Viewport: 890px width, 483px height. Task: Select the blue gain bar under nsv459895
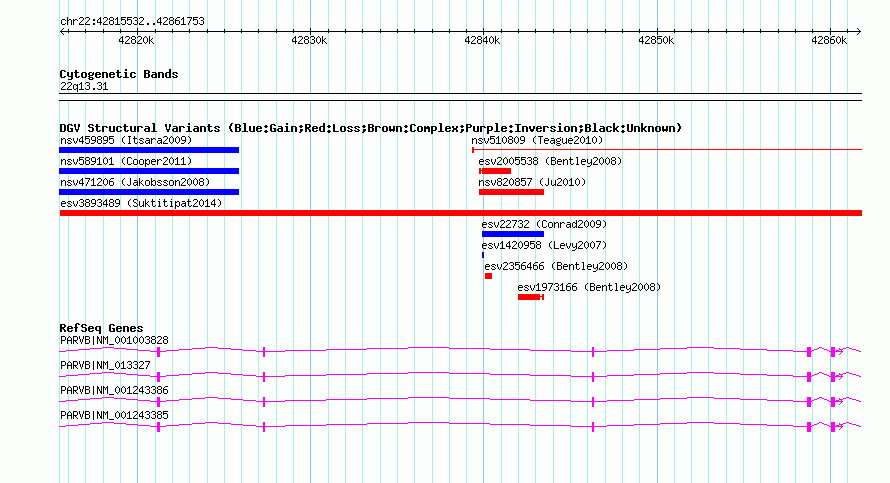pos(149,150)
